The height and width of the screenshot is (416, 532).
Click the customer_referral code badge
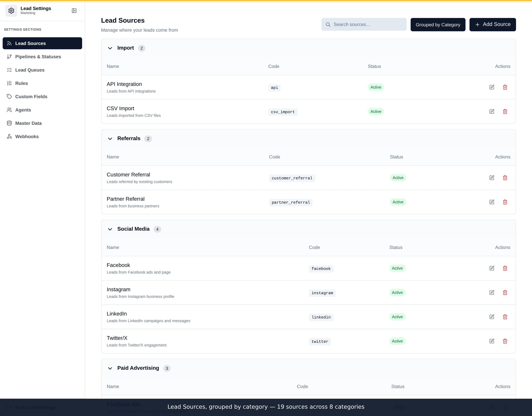pos(292,178)
